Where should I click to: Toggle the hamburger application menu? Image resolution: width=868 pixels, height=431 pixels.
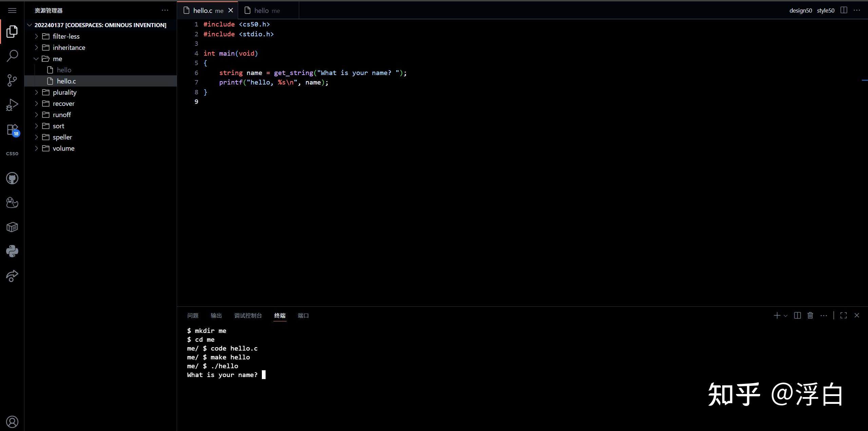coord(12,11)
